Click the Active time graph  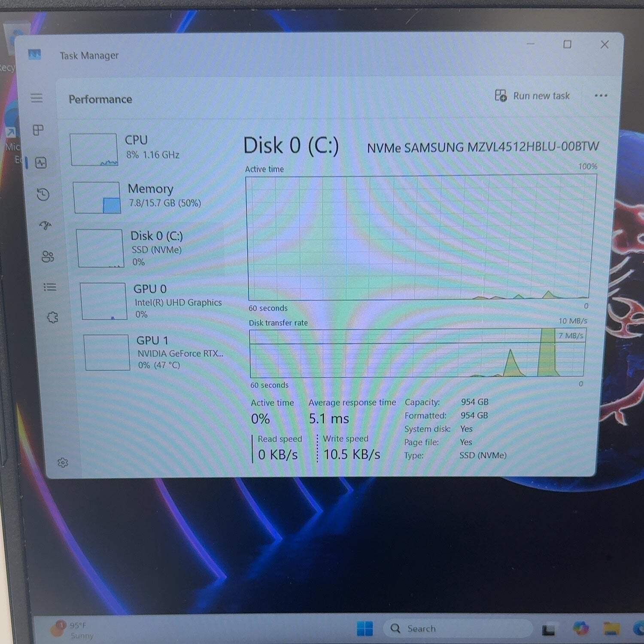420,237
